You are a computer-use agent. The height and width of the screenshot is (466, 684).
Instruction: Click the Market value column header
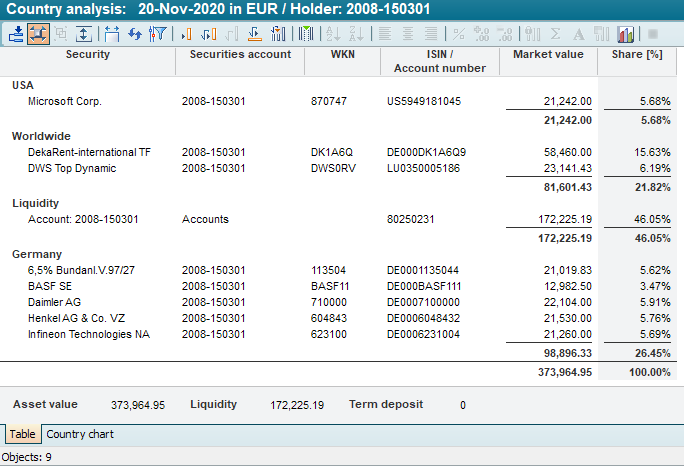pos(548,55)
